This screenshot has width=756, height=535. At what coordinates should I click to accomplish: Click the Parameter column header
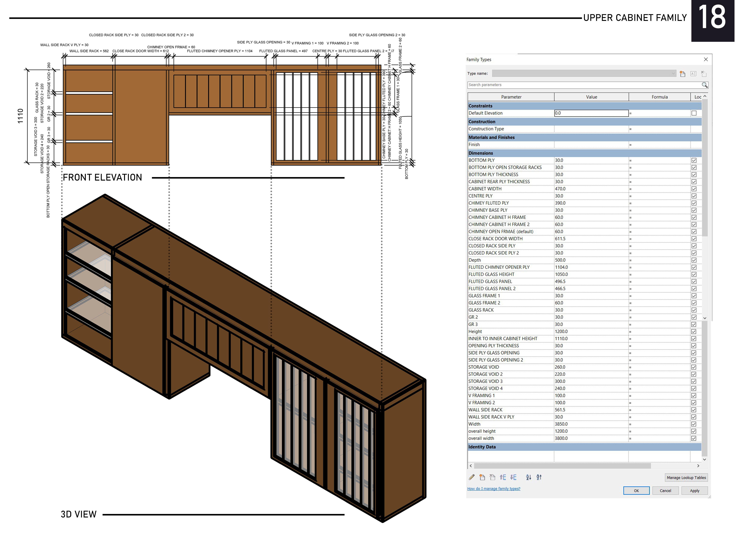(511, 97)
